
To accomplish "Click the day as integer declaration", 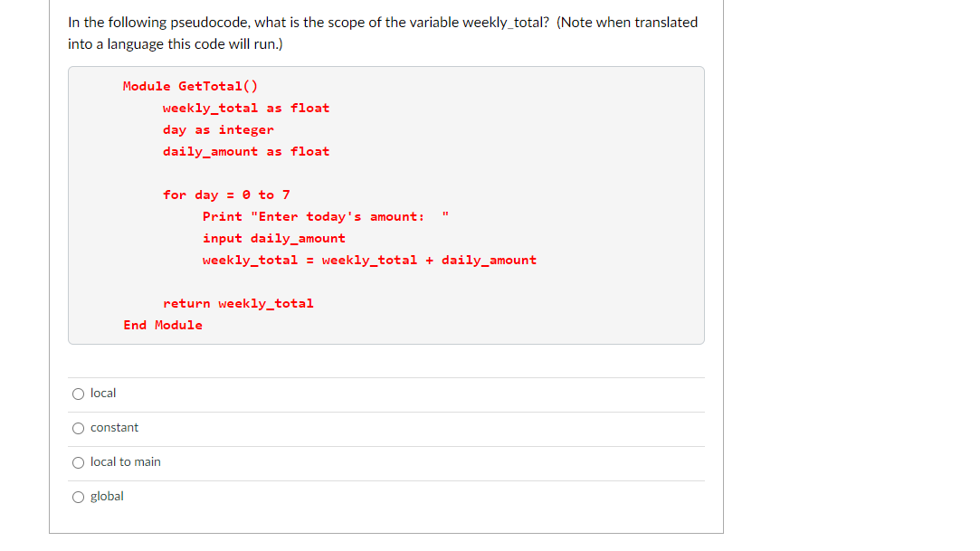I will (x=219, y=129).
